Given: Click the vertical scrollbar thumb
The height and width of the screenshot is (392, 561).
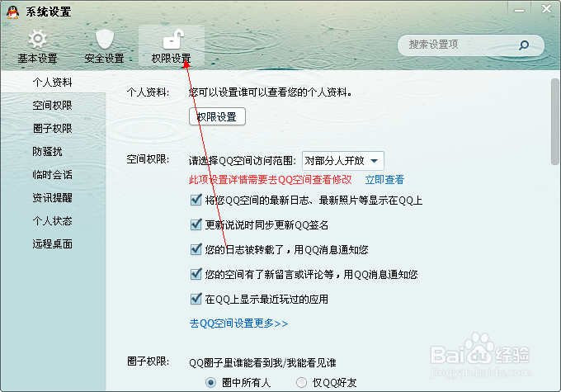Looking at the screenshot, I should coord(555,121).
